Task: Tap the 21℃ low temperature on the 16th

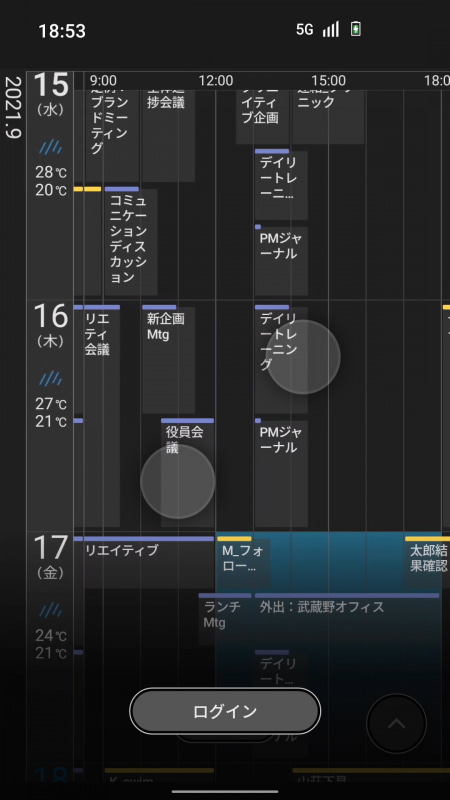Action: pos(51,422)
